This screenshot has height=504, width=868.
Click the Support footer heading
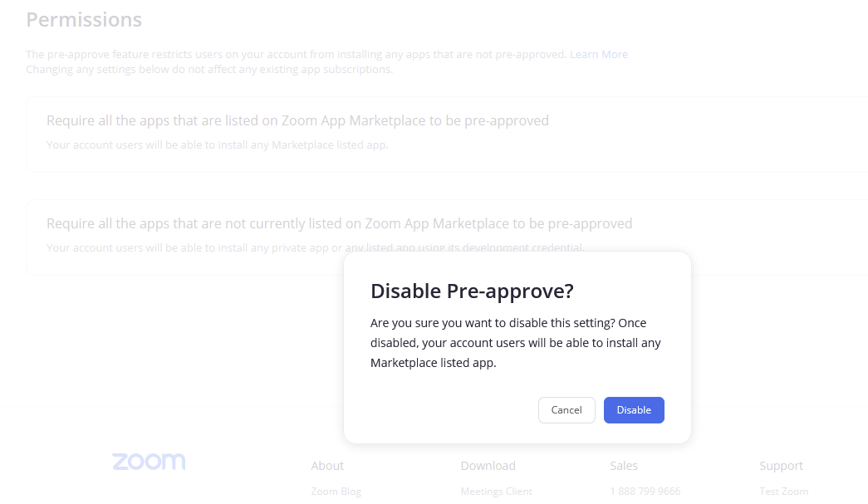pos(781,466)
